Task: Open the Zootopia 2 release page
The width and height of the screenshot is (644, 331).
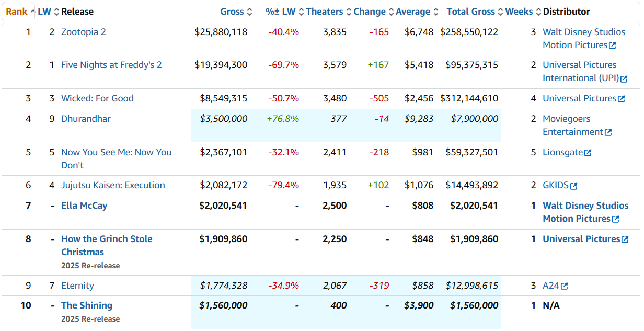Action: click(x=84, y=32)
